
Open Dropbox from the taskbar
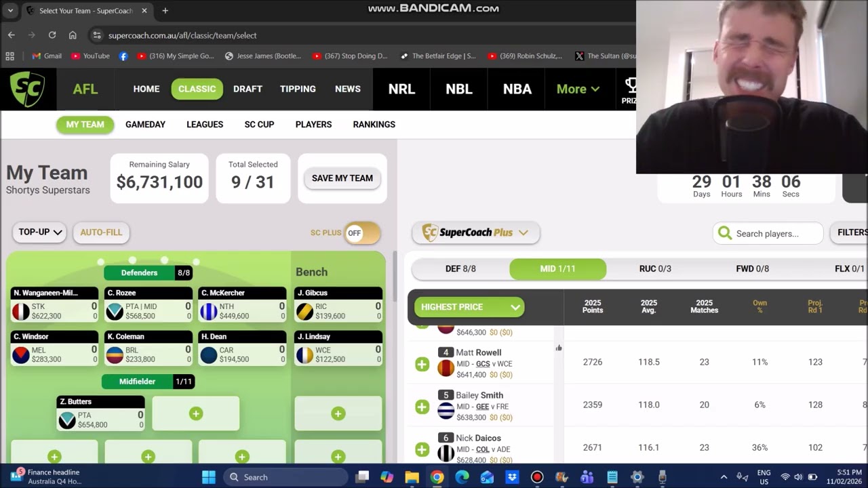click(x=512, y=477)
